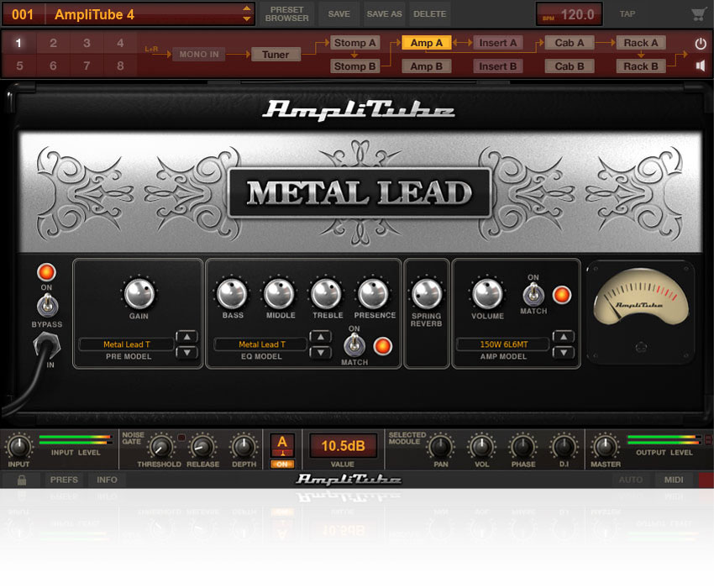Switch to the Stomp B module
Viewport: 714px width, 588px height.
(354, 66)
